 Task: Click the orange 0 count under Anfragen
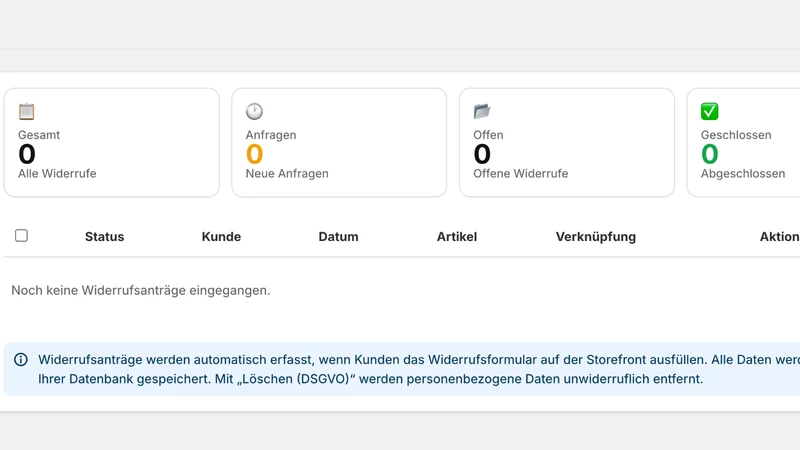click(x=255, y=154)
